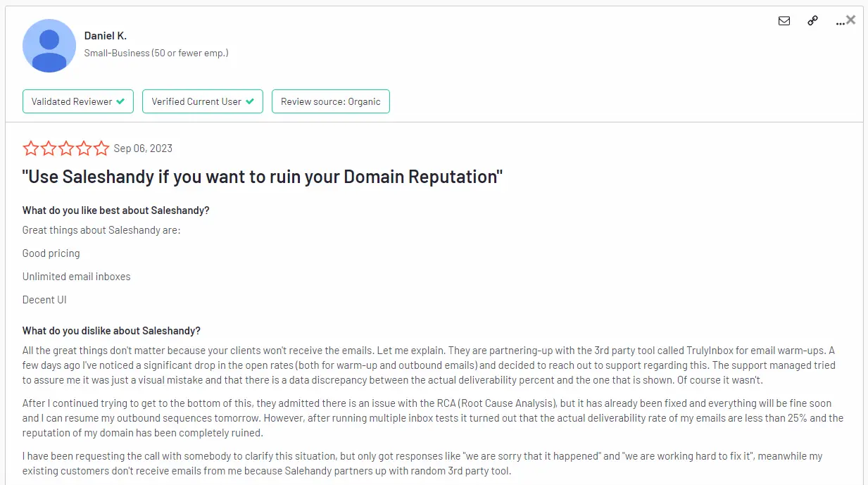
Task: Click the paragraph about Root Cause Analysis
Action: point(433,418)
